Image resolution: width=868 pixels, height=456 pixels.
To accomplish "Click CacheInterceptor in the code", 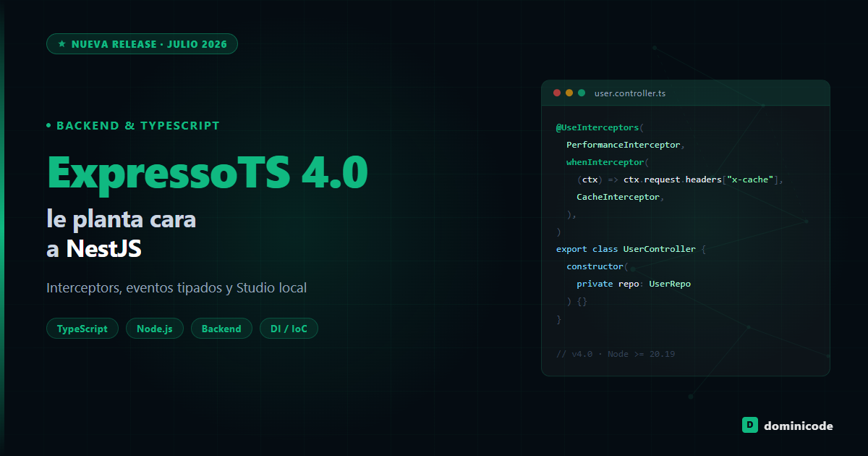I will [x=620, y=197].
